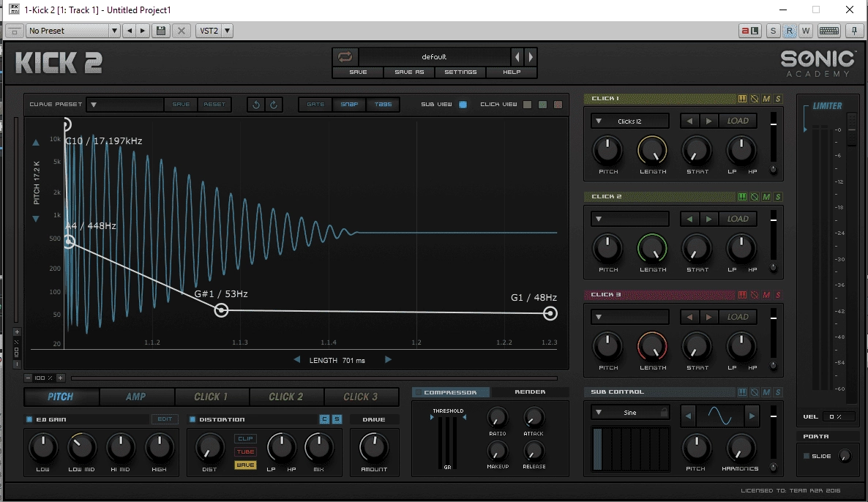Mute Click 2 with the M icon

coord(766,197)
